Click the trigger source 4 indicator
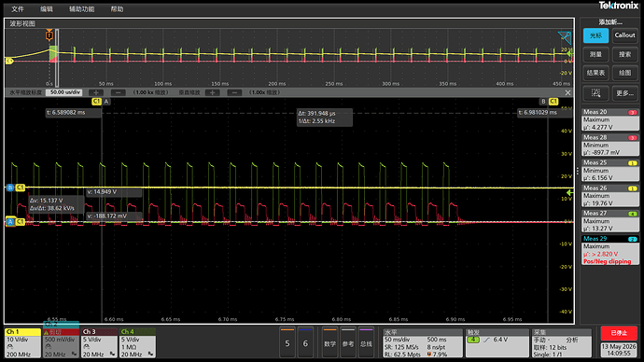The width and height of the screenshot is (644, 362). (x=473, y=340)
